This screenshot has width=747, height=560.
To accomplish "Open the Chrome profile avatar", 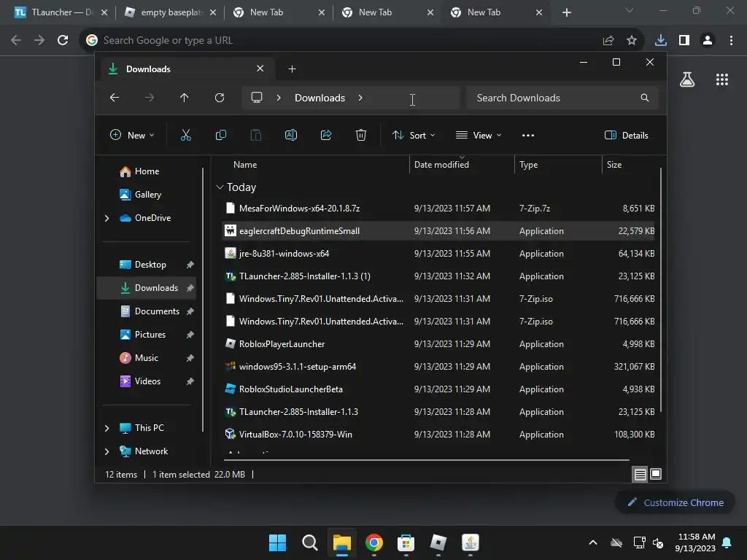I will [x=708, y=41].
